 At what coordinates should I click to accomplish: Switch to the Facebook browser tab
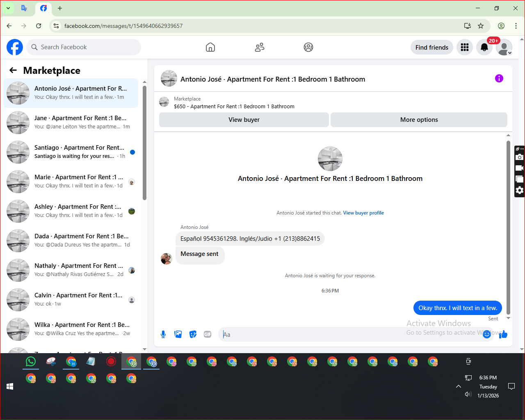43,8
